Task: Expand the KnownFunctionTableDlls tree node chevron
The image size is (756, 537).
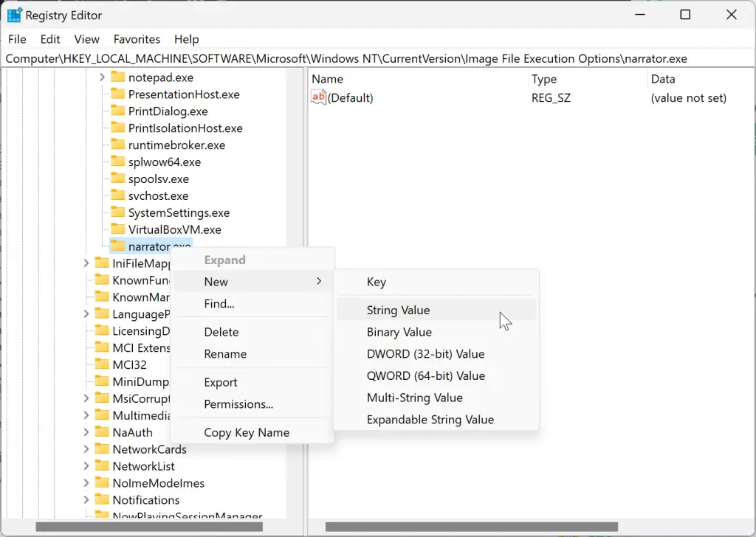Action: coord(86,280)
